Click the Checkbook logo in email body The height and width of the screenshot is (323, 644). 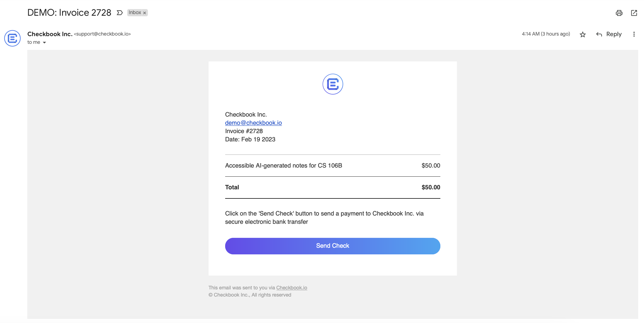(332, 84)
